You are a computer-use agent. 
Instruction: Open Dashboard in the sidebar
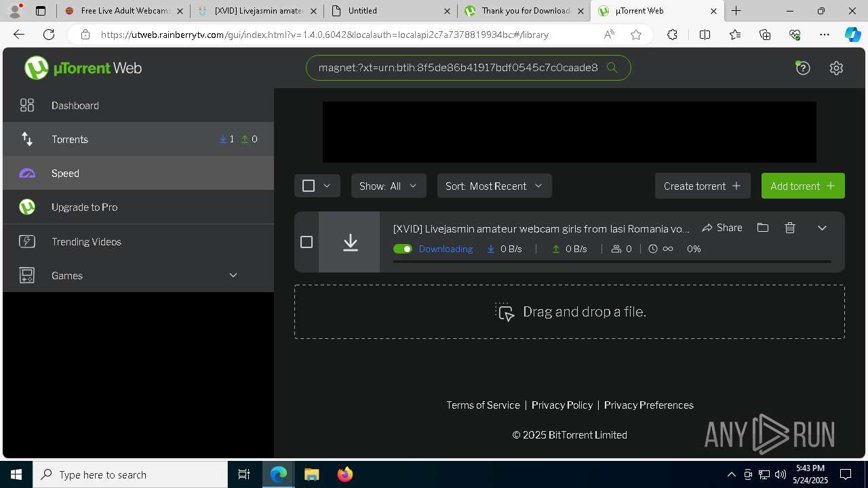point(138,105)
